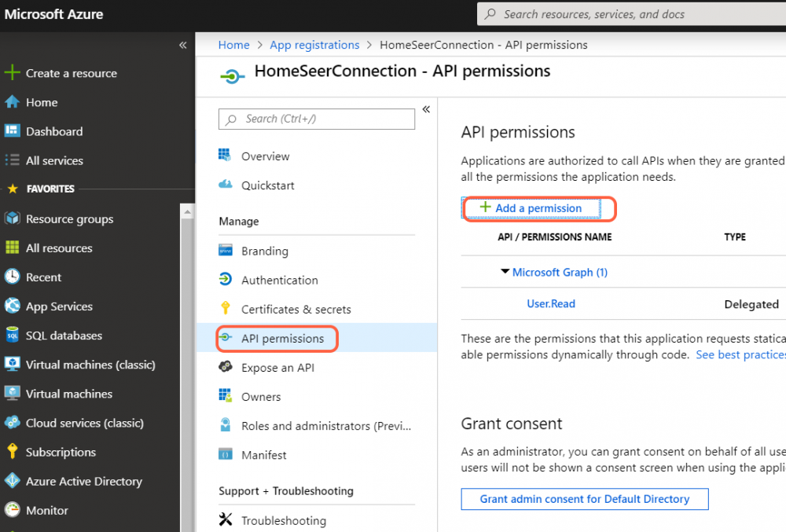Screen dimensions: 786x532
Task: Open the API permissions menu item
Action: coord(282,339)
